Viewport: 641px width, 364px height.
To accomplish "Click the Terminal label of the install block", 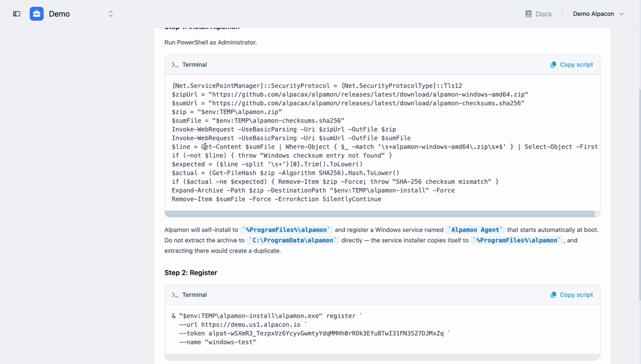I will tap(194, 65).
